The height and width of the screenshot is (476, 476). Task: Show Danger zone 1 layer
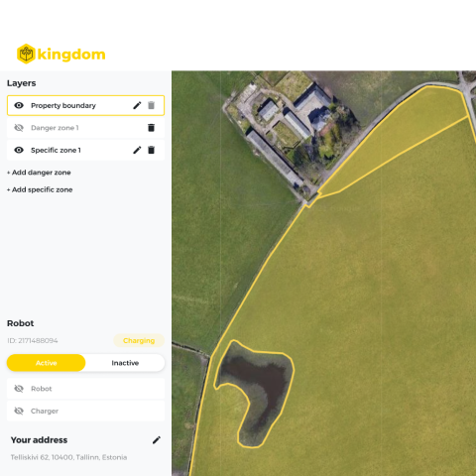(x=19, y=128)
